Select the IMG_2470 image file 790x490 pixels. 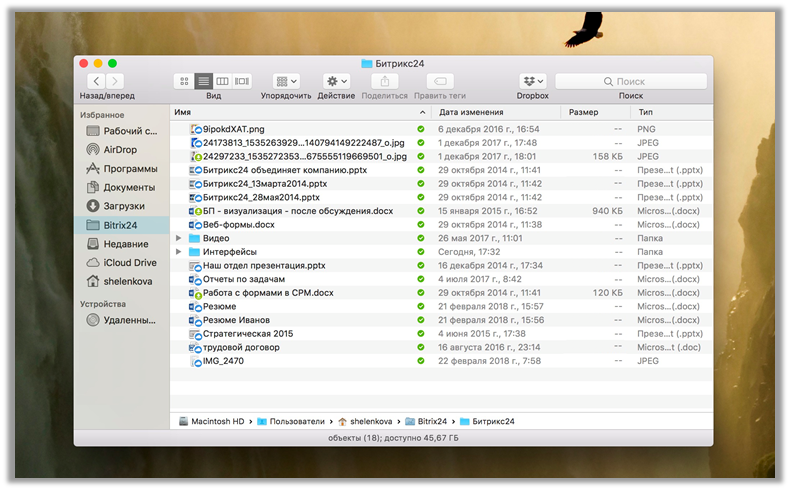tap(223, 361)
